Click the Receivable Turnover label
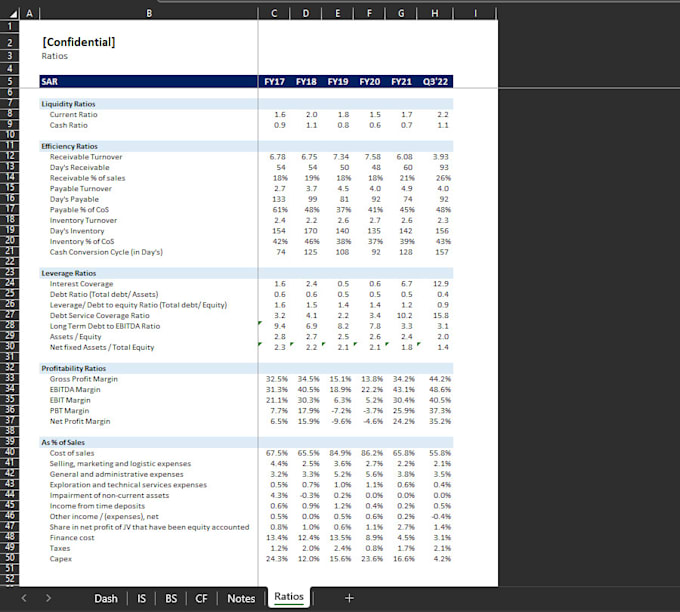Image resolution: width=680 pixels, height=612 pixels. click(86, 157)
